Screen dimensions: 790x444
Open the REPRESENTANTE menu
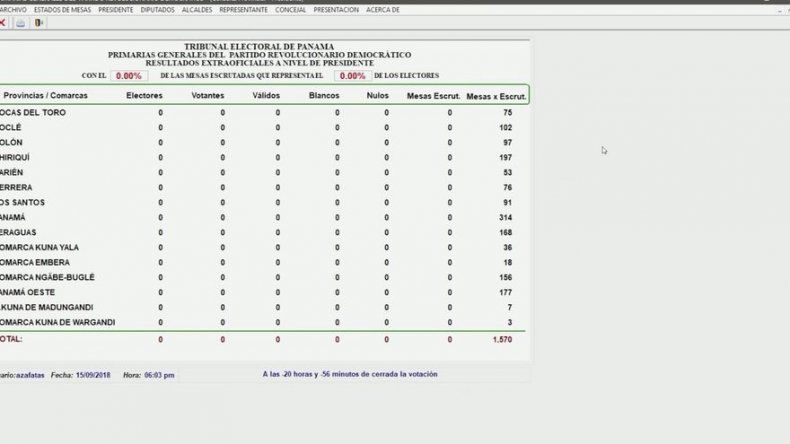click(x=244, y=10)
